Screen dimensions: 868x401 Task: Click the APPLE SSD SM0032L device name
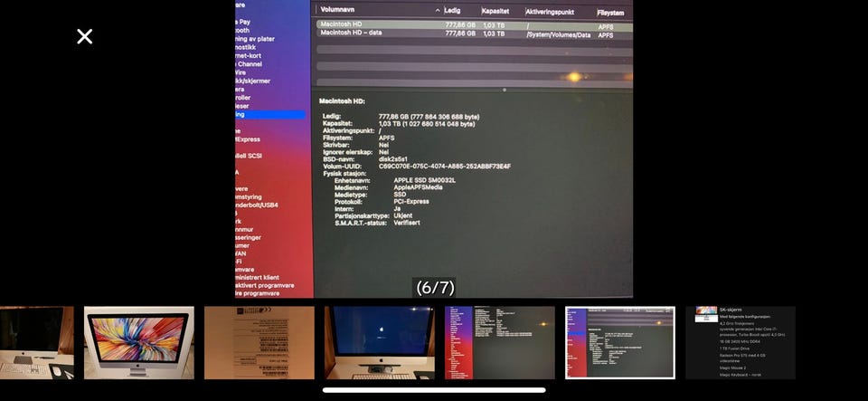[425, 180]
